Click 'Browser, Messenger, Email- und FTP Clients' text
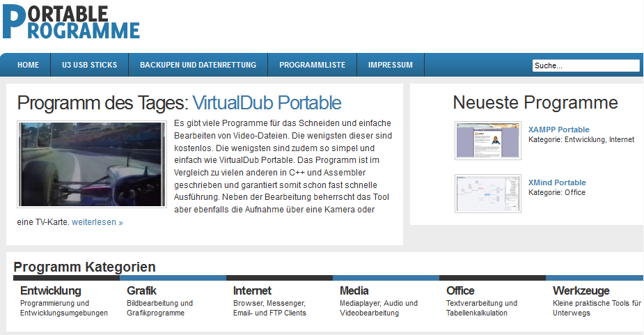 click(x=270, y=308)
